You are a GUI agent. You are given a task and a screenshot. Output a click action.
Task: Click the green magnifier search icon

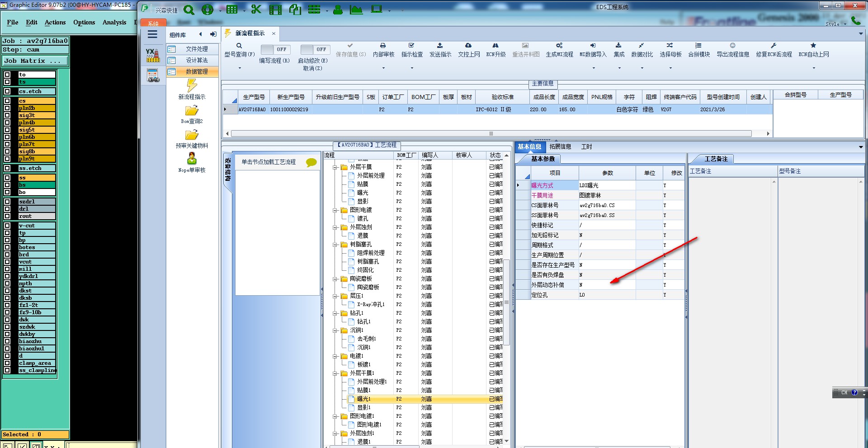pyautogui.click(x=189, y=9)
